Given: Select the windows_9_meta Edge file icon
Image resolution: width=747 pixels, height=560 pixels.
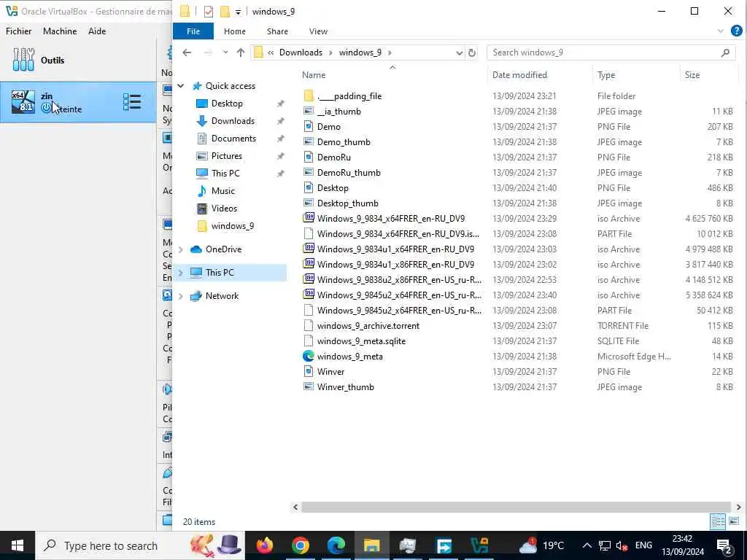Looking at the screenshot, I should coord(309,356).
